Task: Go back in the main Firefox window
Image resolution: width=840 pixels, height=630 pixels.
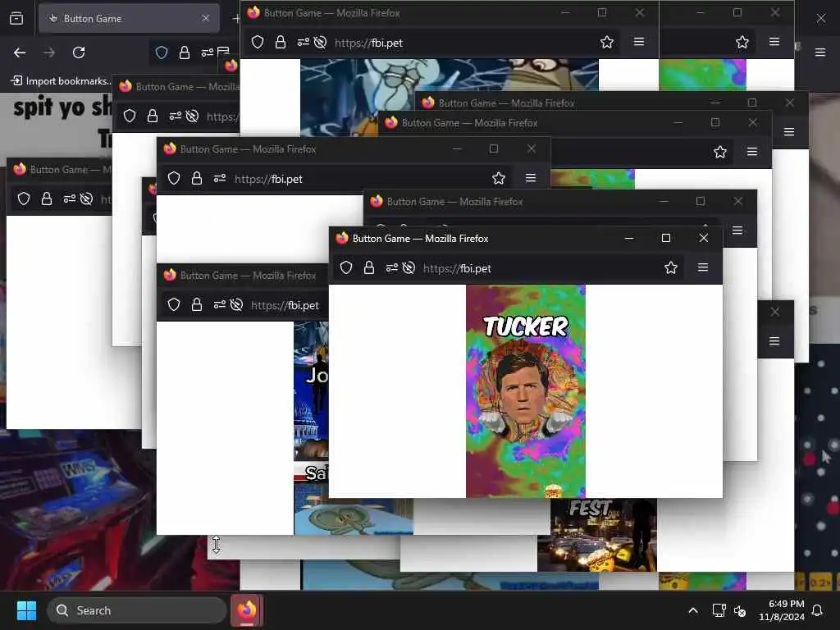Action: pyautogui.click(x=20, y=52)
